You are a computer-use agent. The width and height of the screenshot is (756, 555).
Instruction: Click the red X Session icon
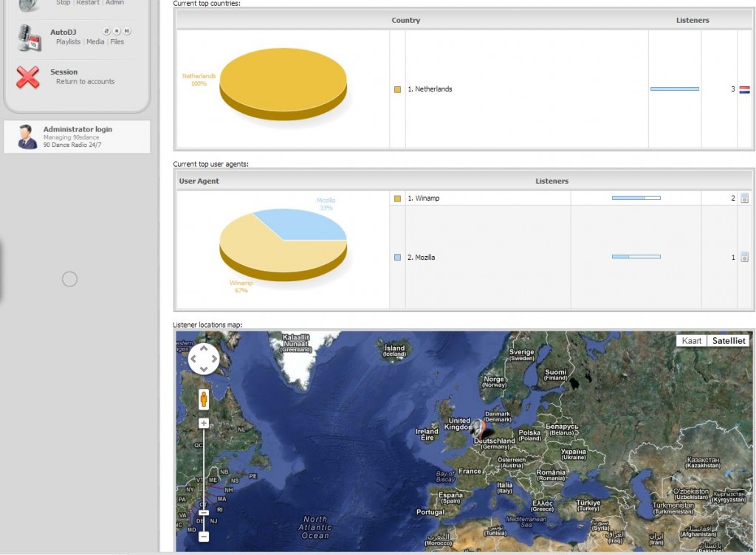click(x=27, y=77)
